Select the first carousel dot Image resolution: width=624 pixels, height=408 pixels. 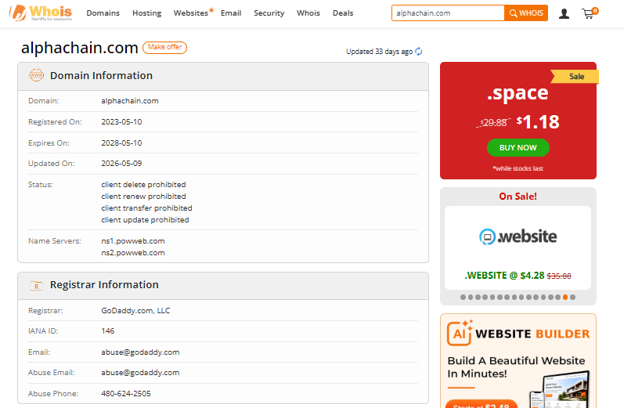tap(463, 297)
